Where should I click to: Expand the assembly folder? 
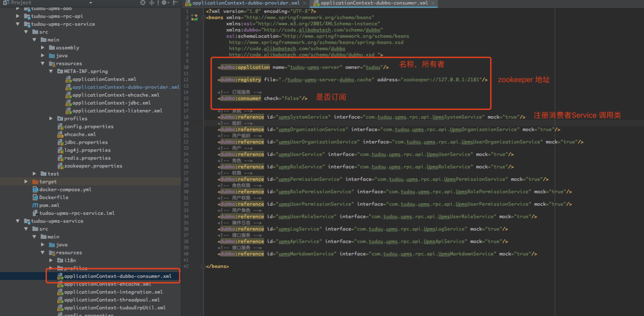[43, 48]
